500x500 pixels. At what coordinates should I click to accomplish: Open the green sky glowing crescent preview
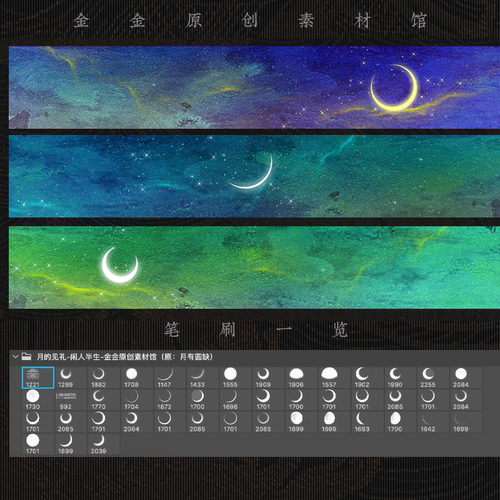(x=254, y=267)
